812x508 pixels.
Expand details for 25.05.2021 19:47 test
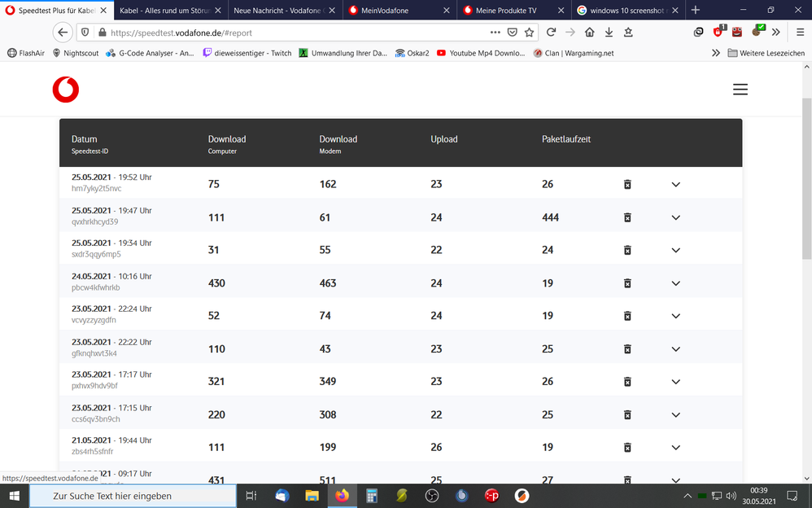(x=676, y=217)
